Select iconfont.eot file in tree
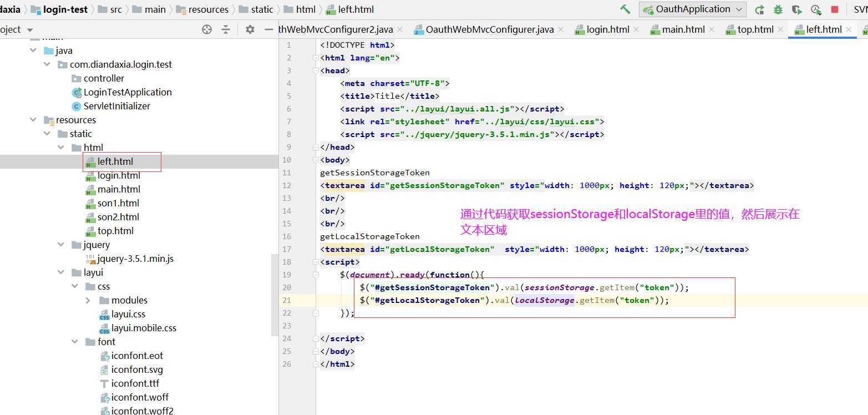Screen dimensions: 868x415 click(137, 356)
